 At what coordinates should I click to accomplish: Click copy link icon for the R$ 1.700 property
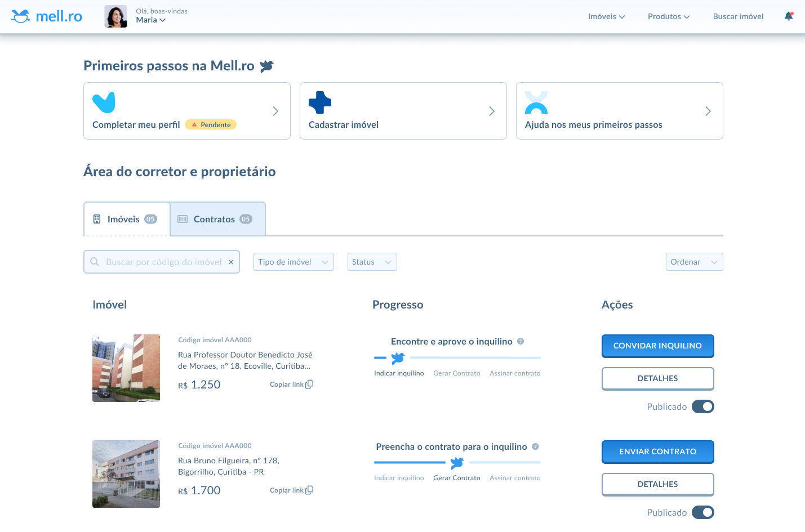309,490
